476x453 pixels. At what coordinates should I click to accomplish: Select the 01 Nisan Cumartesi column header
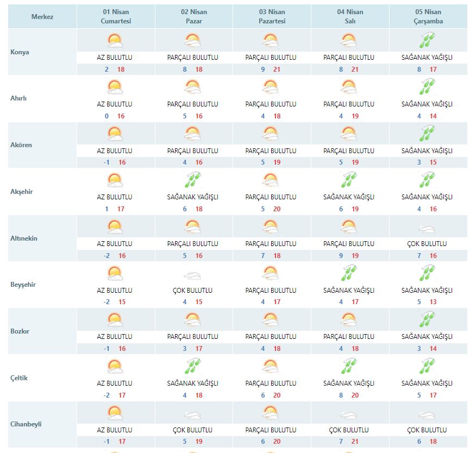click(116, 17)
